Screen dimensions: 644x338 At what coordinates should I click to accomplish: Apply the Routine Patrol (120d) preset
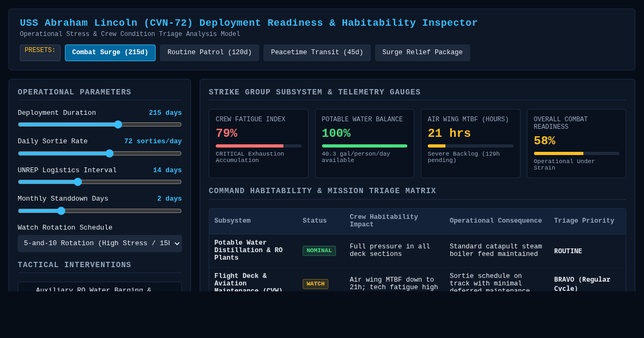[209, 53]
